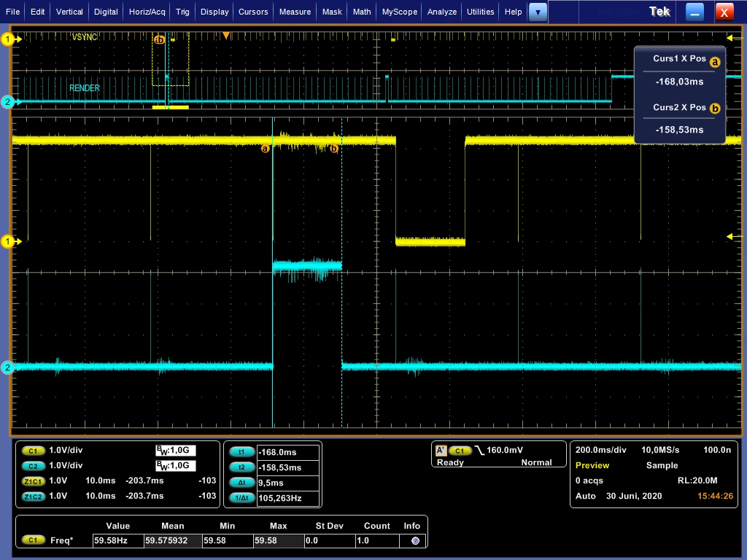Select cursor a handle on waveform
747x560 pixels.
point(266,149)
